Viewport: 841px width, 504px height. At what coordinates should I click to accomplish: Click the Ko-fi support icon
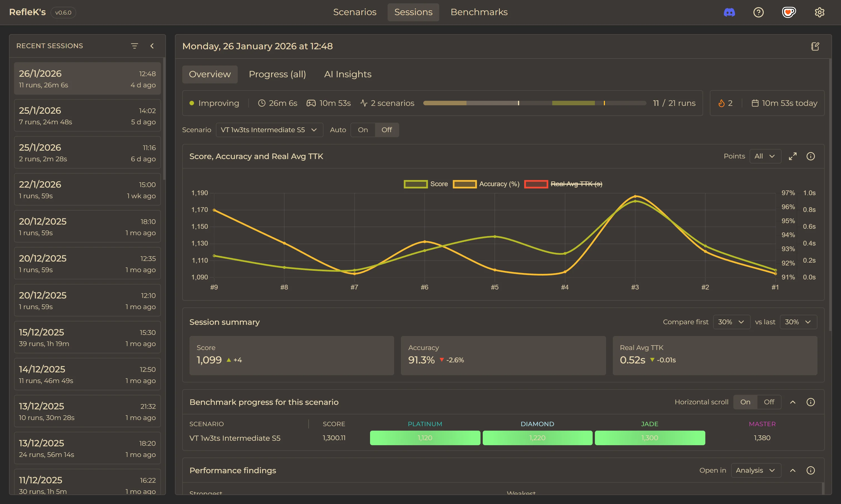pos(789,12)
